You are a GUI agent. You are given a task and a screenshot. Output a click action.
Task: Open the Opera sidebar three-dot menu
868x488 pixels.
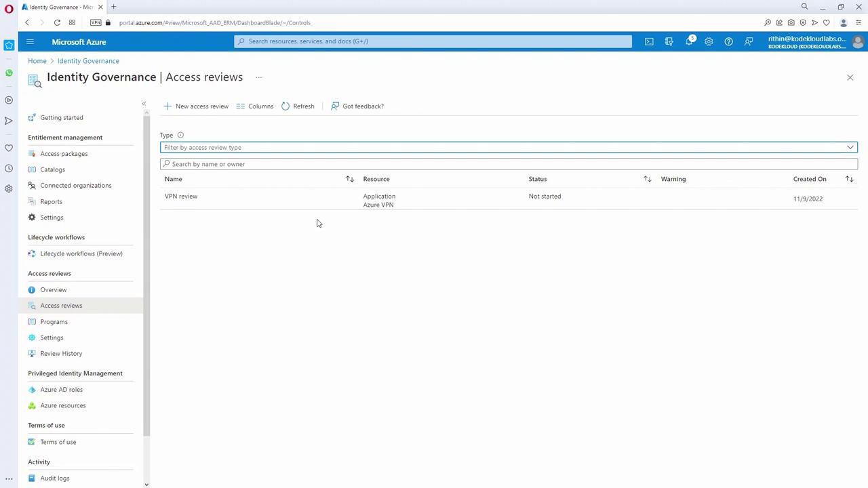tap(9, 479)
